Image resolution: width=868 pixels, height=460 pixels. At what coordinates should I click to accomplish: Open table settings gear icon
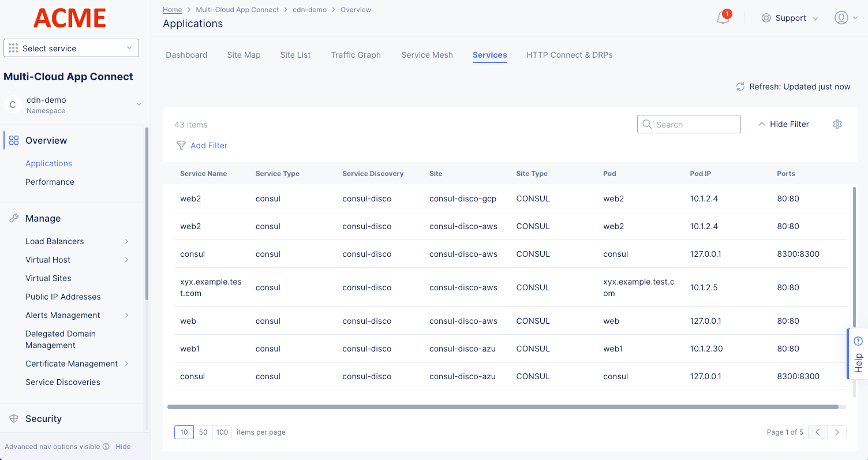click(x=837, y=124)
